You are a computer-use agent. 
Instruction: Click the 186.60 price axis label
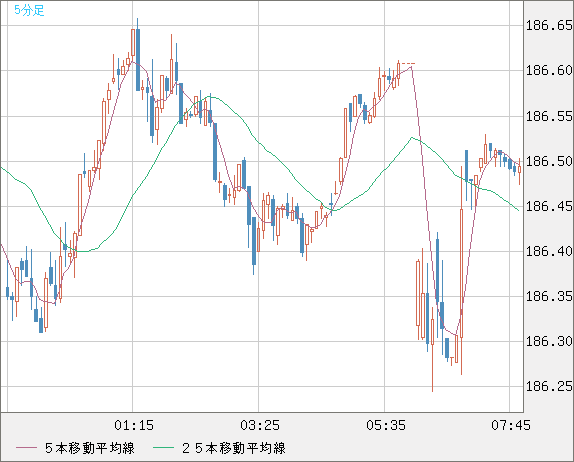(549, 70)
